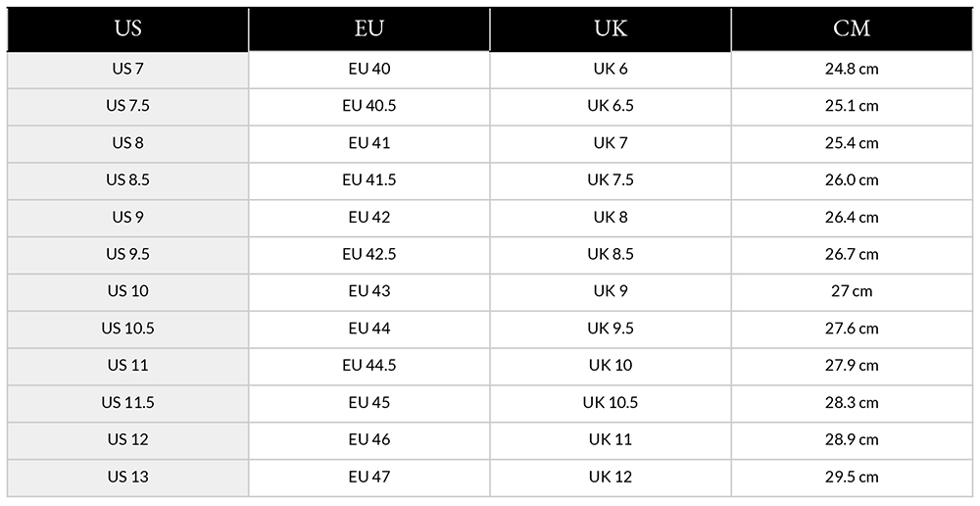This screenshot has width=980, height=506.
Task: Click the UK 10.5 cell
Action: 611,403
